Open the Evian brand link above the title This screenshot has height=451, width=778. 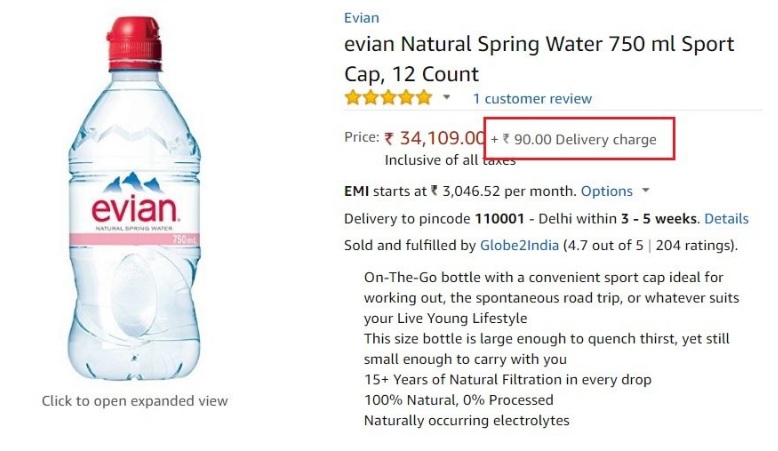[361, 18]
